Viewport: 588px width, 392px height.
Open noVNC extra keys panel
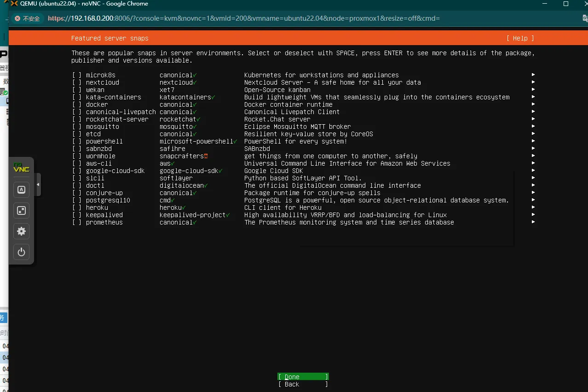pyautogui.click(x=21, y=190)
